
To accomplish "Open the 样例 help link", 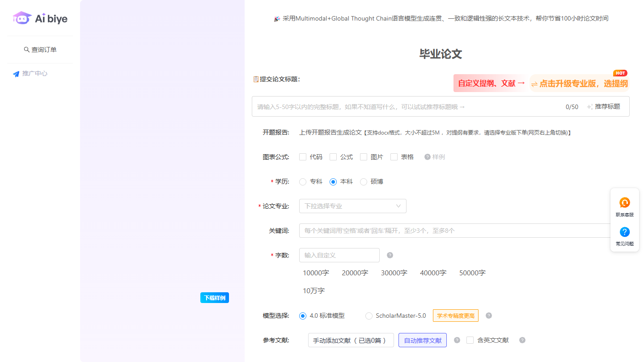I will pos(439,157).
